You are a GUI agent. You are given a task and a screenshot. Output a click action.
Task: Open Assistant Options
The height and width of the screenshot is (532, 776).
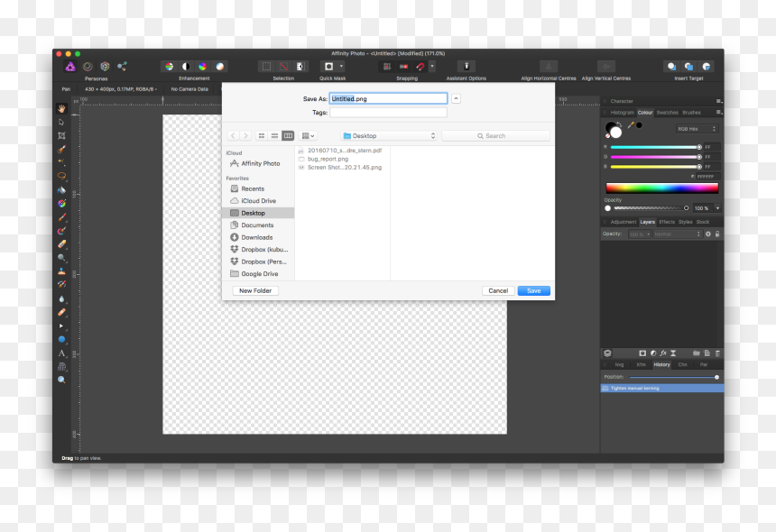click(x=467, y=66)
